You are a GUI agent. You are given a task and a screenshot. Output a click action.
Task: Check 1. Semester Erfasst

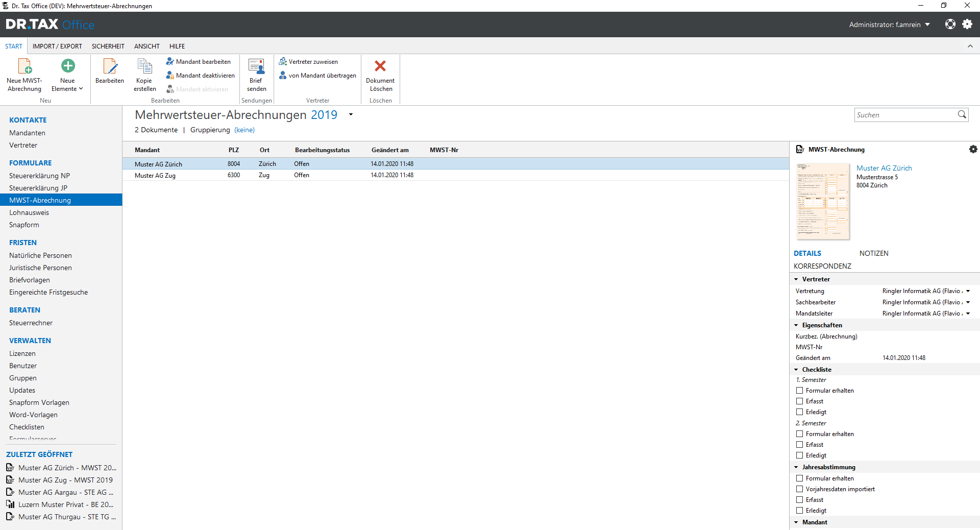point(800,401)
